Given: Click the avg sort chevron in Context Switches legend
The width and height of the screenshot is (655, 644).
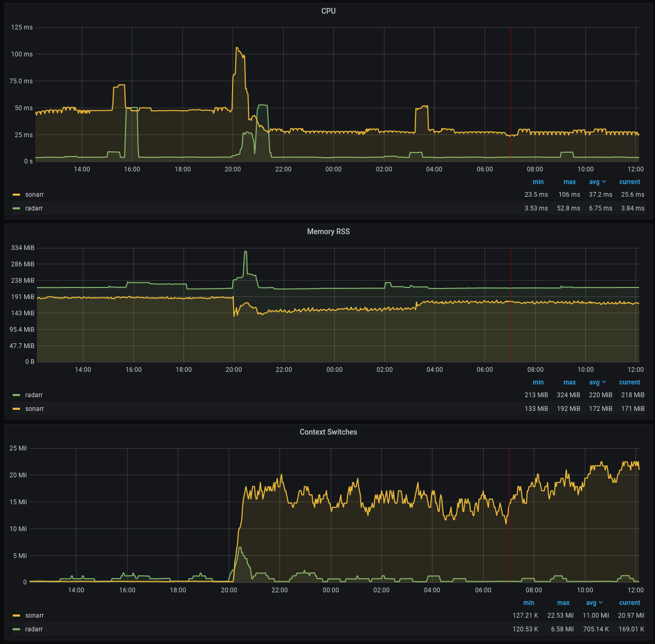Looking at the screenshot, I should coord(601,603).
